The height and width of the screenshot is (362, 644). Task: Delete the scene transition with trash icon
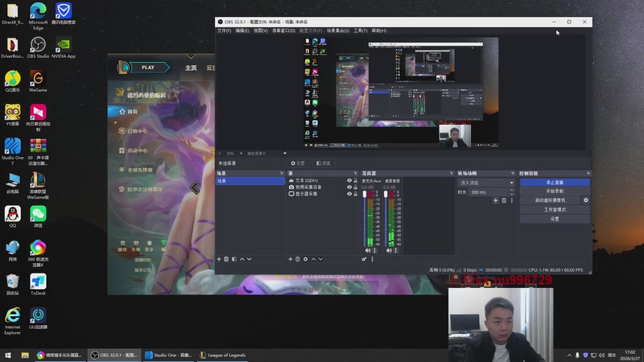[x=504, y=200]
